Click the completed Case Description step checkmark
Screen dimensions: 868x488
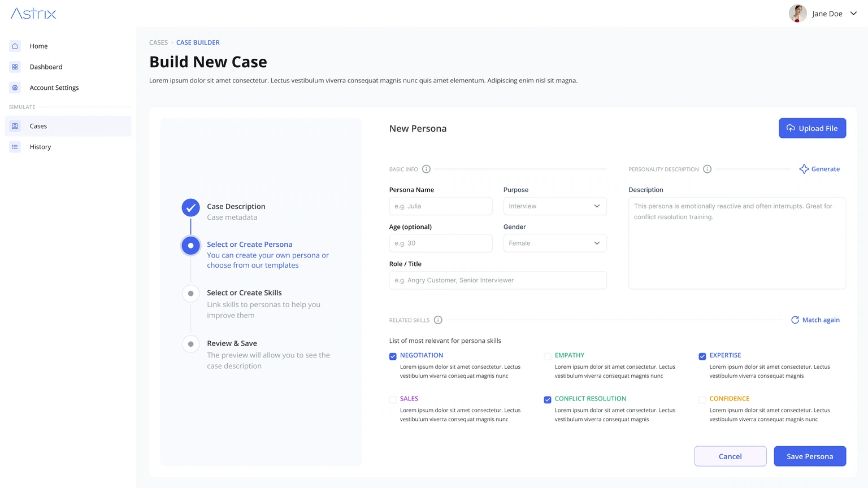point(191,208)
